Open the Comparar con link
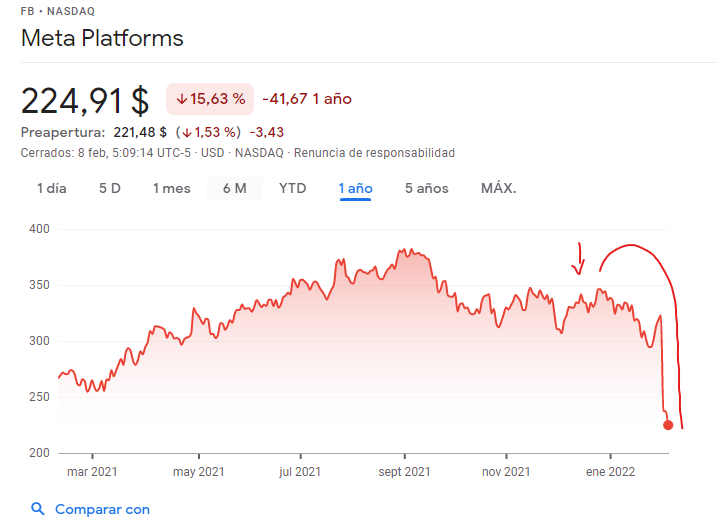The image size is (716, 522). (x=102, y=509)
